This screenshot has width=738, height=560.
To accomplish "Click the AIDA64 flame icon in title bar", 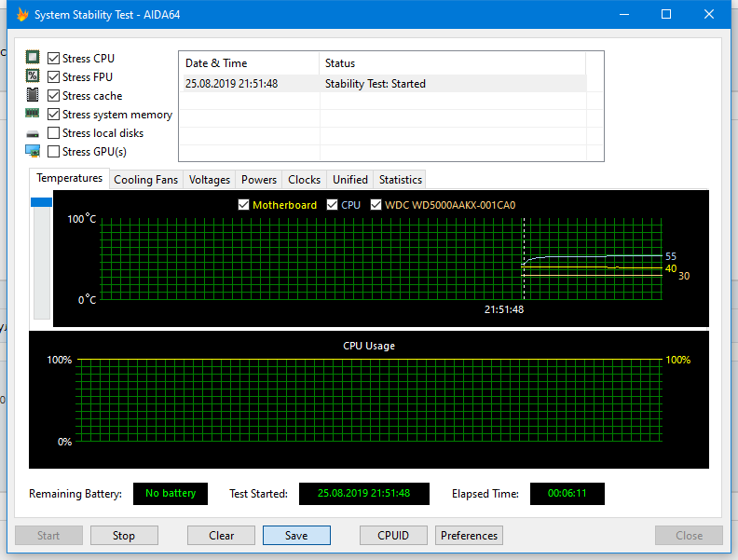I will point(22,15).
